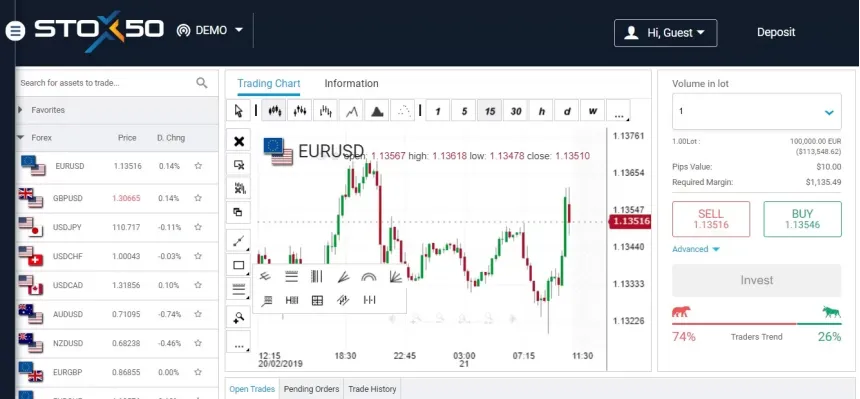Click the BUY 1.13546 button
This screenshot has width=860, height=399.
pos(802,219)
